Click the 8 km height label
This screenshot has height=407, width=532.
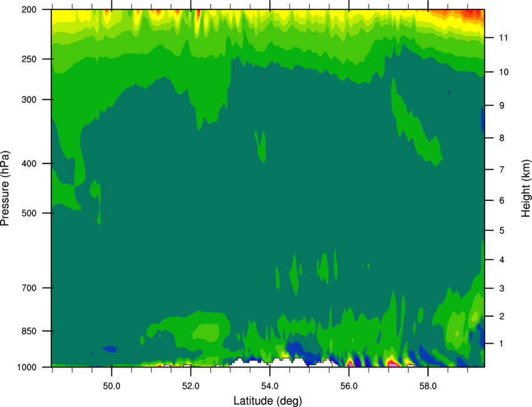(x=501, y=138)
